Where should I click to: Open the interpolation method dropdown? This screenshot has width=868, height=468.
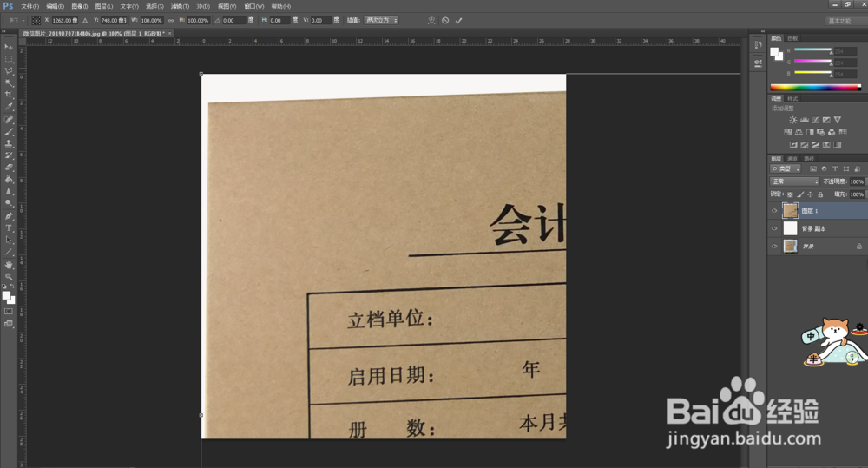tap(381, 21)
